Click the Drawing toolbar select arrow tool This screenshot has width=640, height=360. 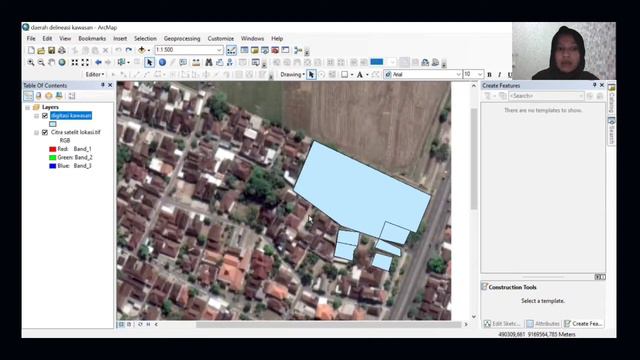[311, 75]
